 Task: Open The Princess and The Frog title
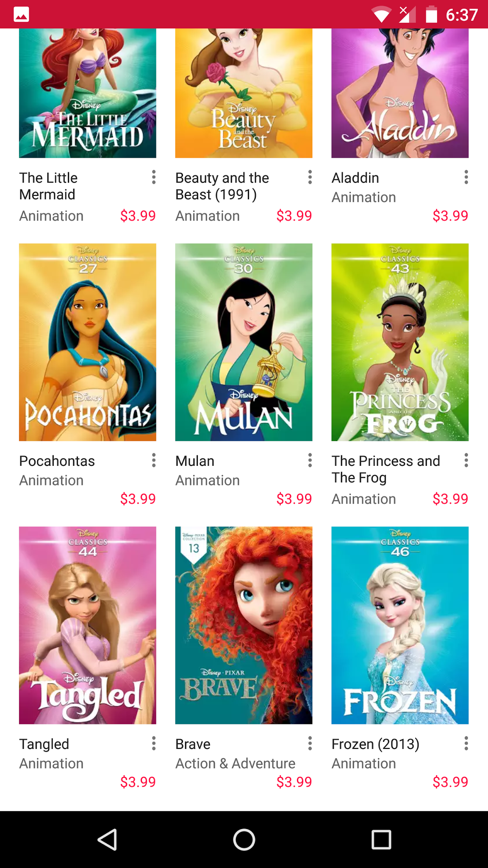386,469
